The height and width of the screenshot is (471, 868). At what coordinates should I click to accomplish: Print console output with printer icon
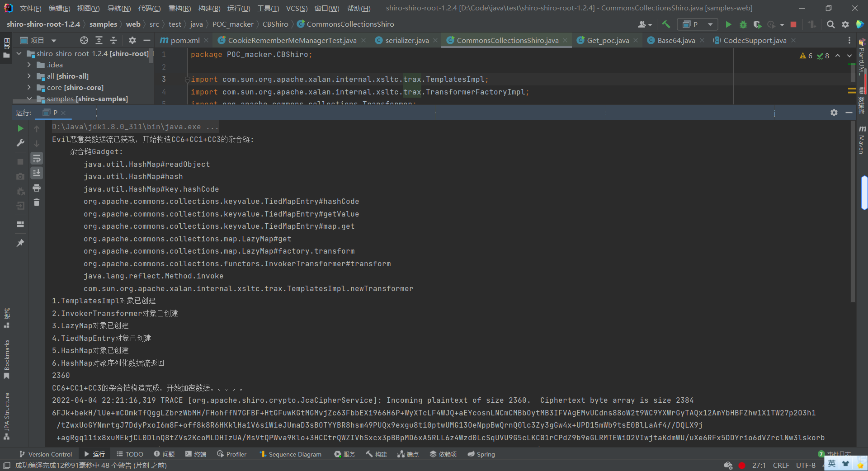click(x=37, y=188)
